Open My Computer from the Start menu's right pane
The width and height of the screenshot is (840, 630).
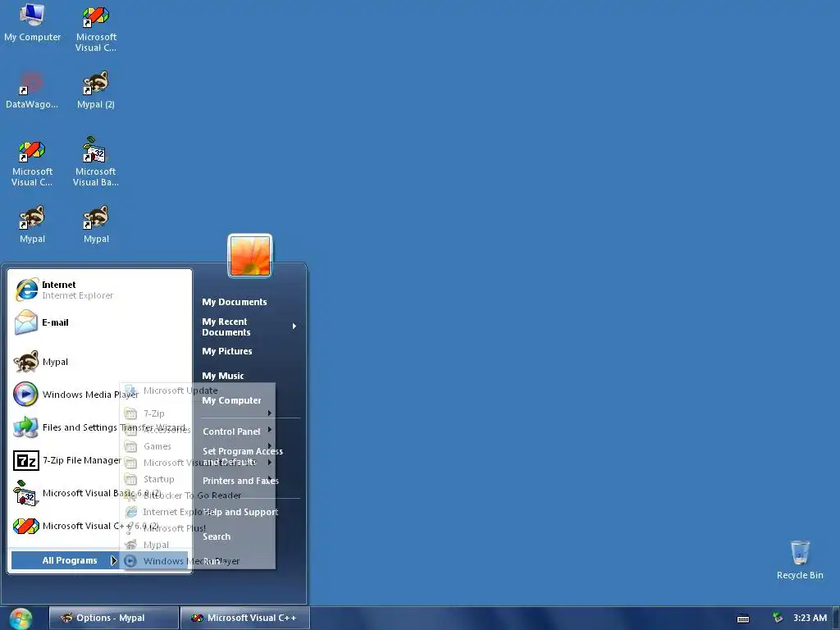[231, 400]
